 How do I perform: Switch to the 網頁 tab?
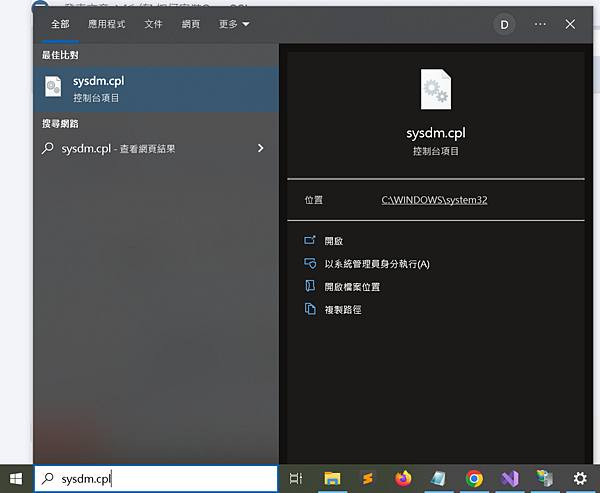pyautogui.click(x=191, y=24)
